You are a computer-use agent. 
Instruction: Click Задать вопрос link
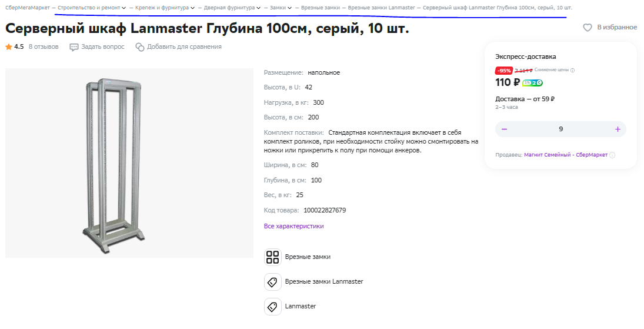tap(103, 47)
